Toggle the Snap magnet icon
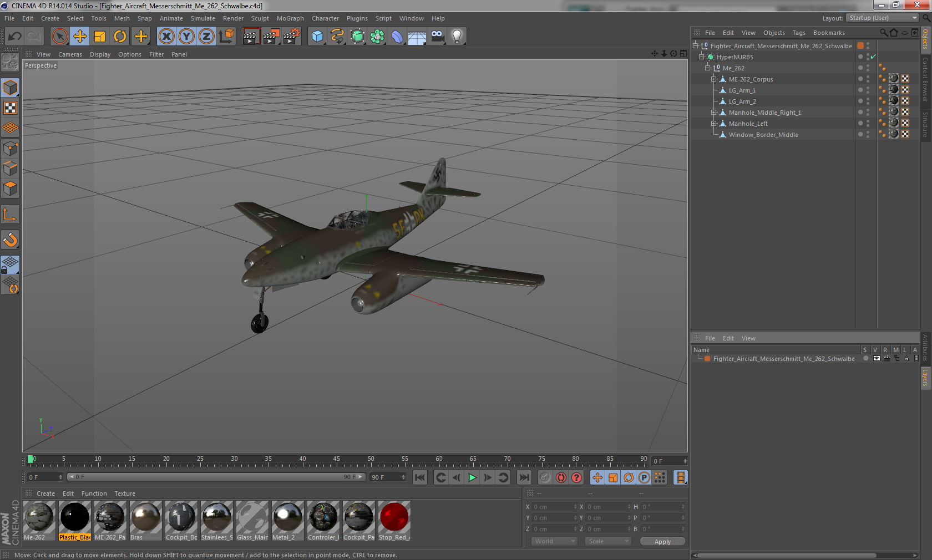 tap(11, 240)
